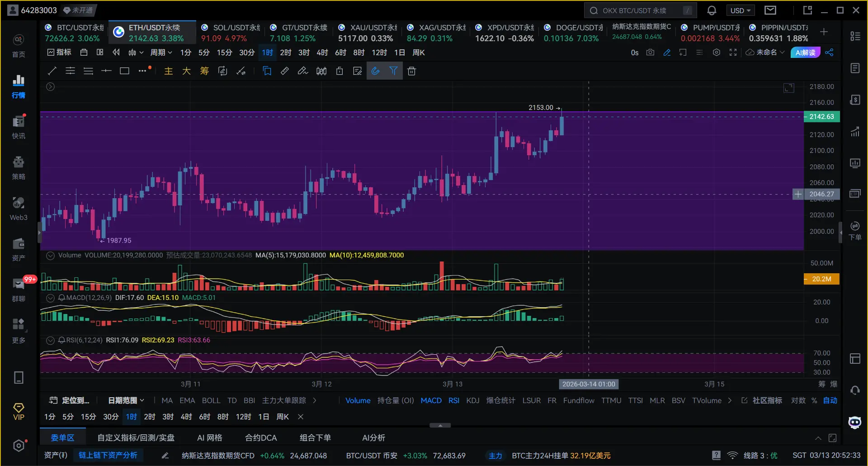Collapse the Volume panel
The image size is (868, 466).
coord(51,255)
